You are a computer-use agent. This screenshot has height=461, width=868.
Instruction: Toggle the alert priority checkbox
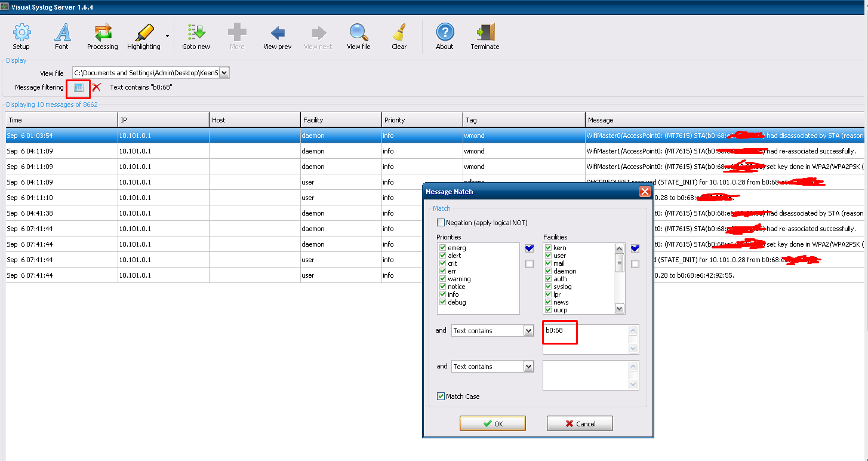pos(442,256)
